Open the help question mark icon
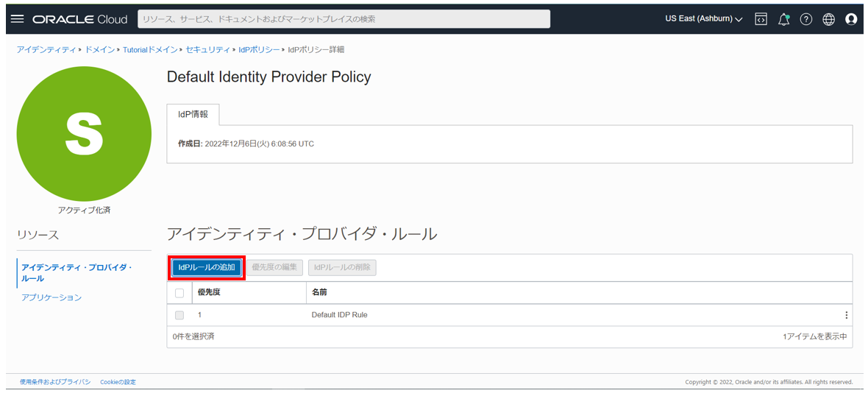The width and height of the screenshot is (868, 396). click(806, 19)
